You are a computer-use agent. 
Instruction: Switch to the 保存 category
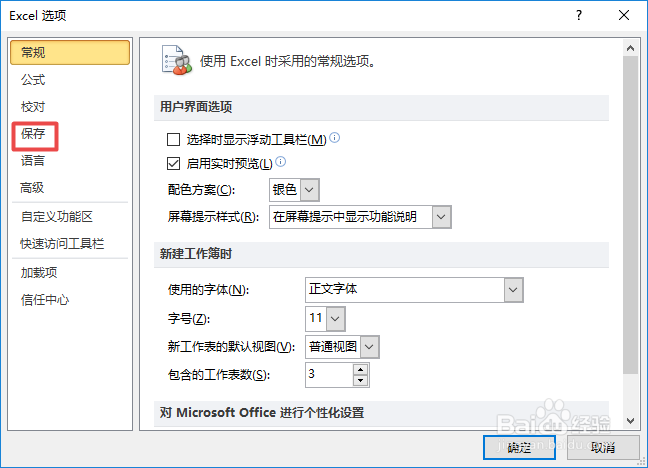(x=33, y=133)
